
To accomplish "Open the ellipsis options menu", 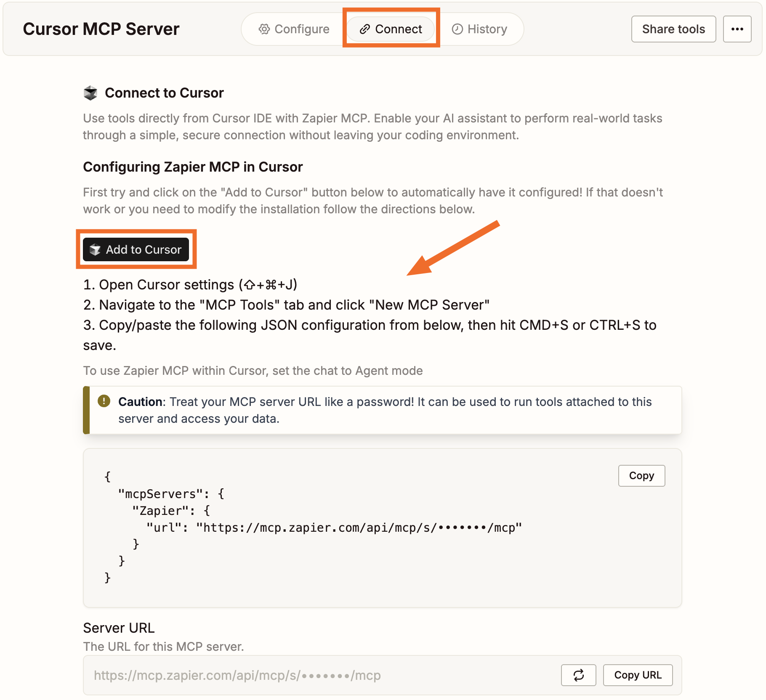I will (737, 29).
